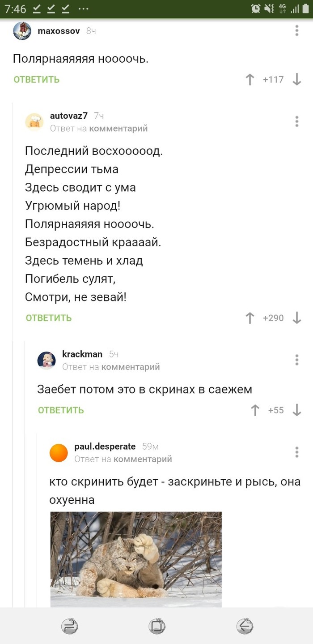Open the overflow menu on paul.desperate's comment
Screen dimensions: 313x644
[296, 452]
